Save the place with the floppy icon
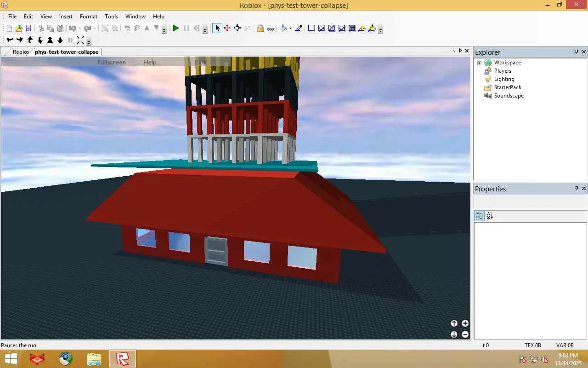The image size is (588, 368). [x=28, y=29]
